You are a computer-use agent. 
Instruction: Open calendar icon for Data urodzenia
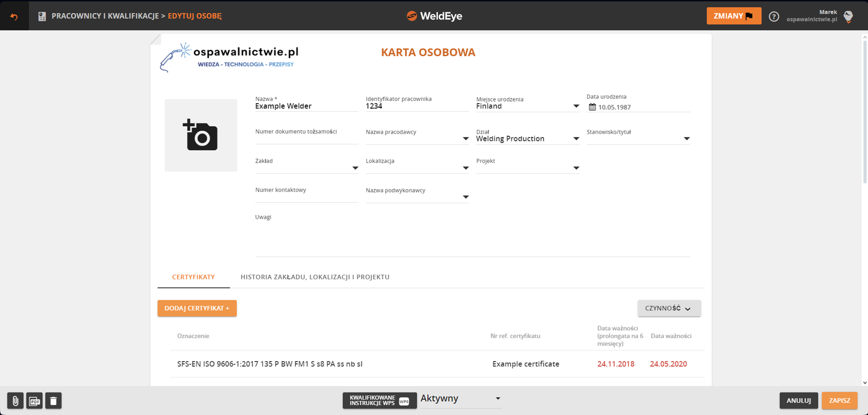[592, 107]
